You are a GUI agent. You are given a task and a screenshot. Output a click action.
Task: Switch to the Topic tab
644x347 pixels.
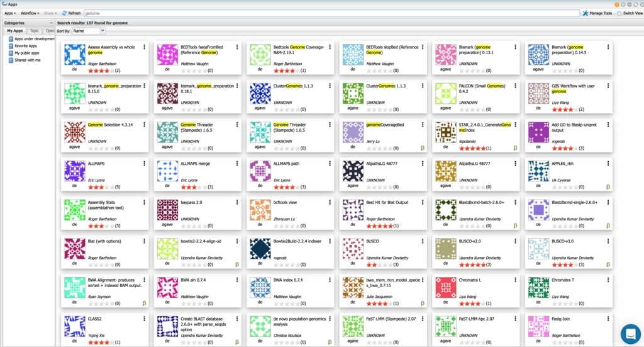pyautogui.click(x=35, y=31)
